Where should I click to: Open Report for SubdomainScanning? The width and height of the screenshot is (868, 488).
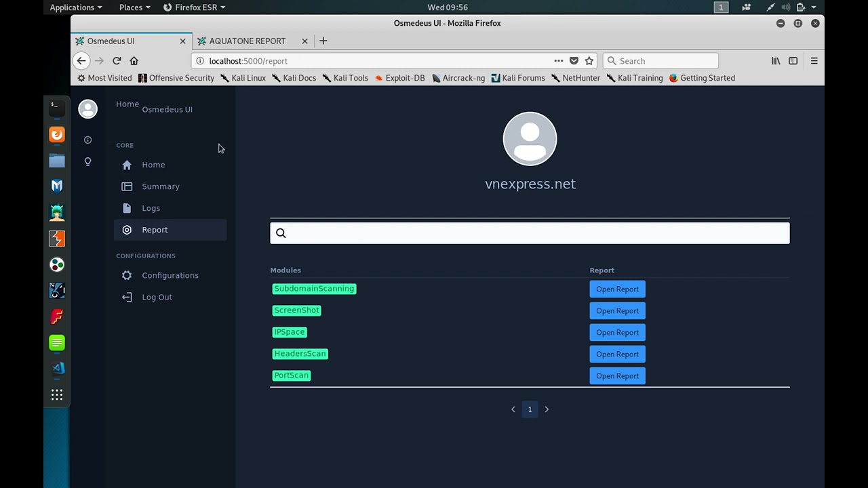pos(617,289)
